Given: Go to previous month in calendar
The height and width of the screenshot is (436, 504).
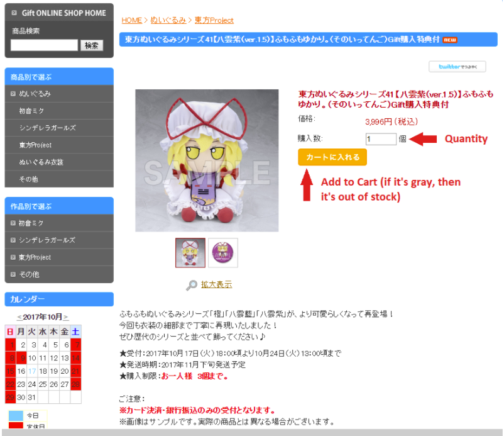Looking at the screenshot, I should pyautogui.click(x=19, y=317).
